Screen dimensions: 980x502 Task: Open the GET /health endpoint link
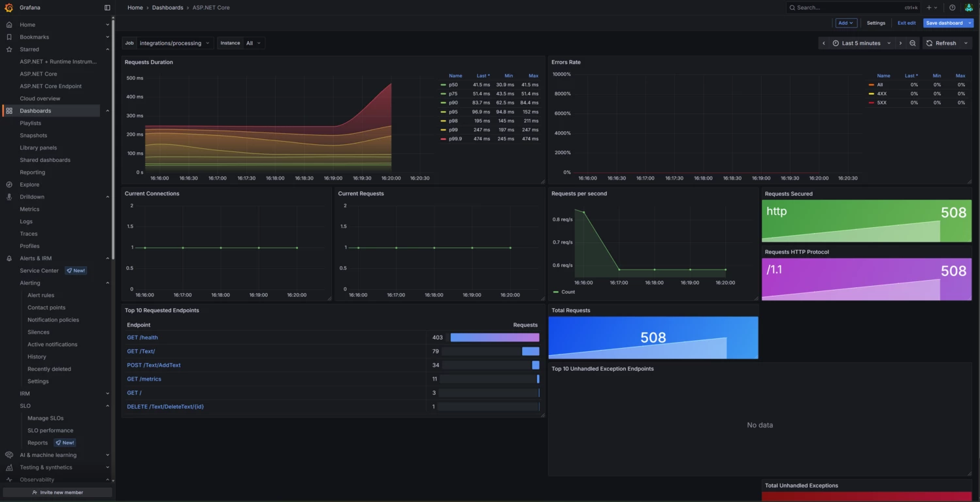click(x=142, y=337)
